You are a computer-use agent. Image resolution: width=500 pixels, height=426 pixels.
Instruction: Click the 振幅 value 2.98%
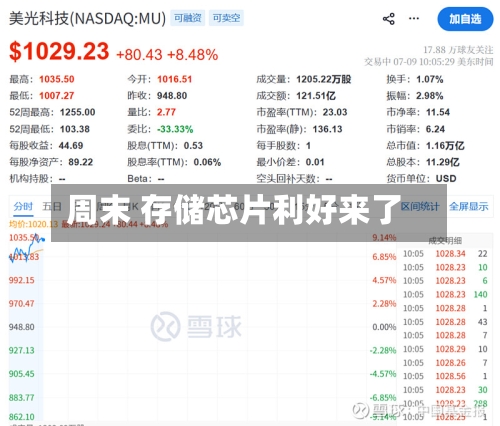[x=430, y=96]
